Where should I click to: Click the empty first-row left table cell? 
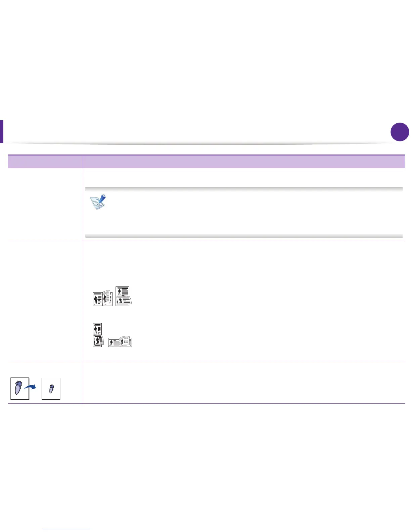(45, 204)
